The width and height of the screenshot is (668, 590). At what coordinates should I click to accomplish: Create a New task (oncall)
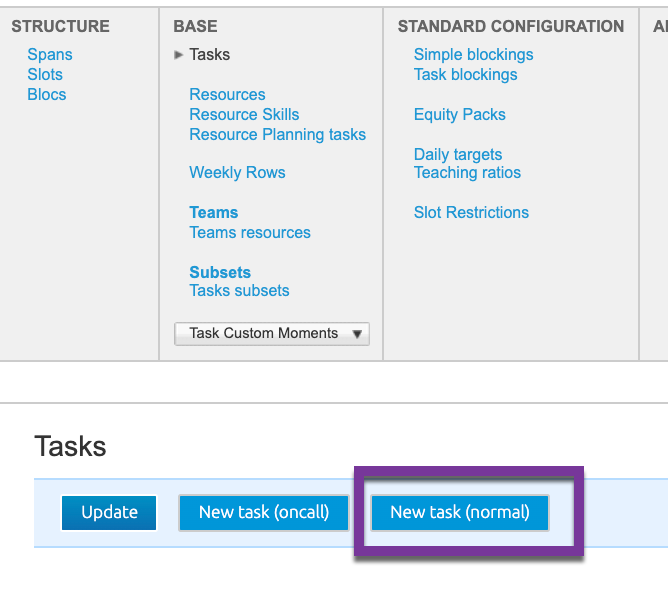(x=264, y=512)
